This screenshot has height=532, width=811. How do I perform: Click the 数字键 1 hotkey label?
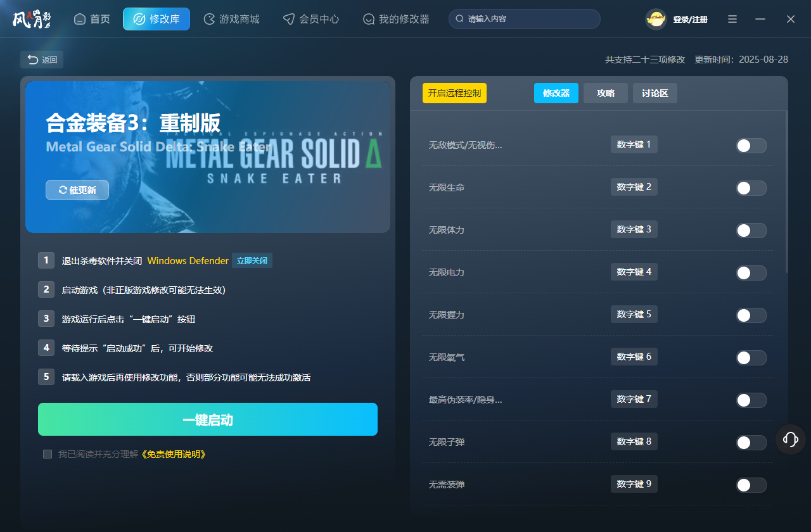tap(634, 144)
